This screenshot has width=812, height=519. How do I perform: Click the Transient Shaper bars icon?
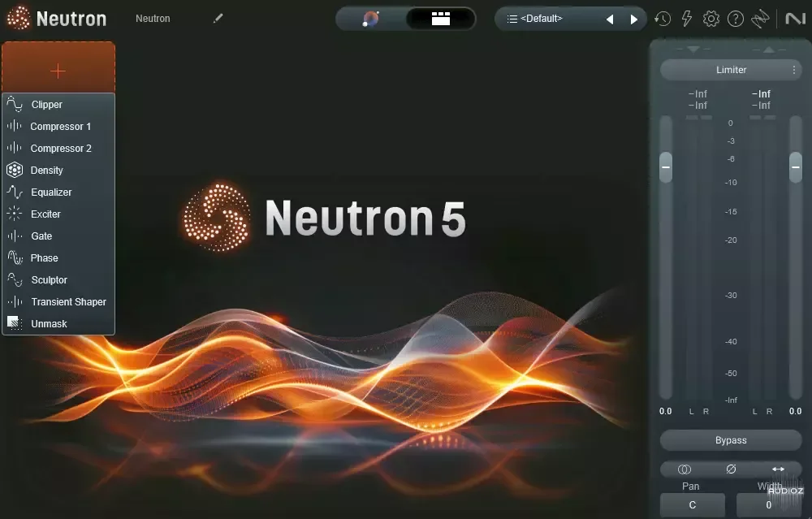pyautogui.click(x=15, y=301)
